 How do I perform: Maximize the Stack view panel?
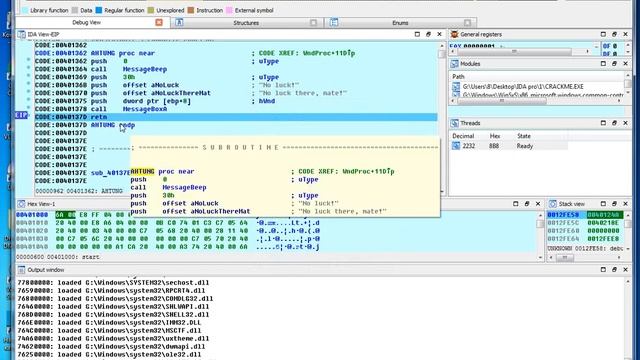tap(603, 204)
